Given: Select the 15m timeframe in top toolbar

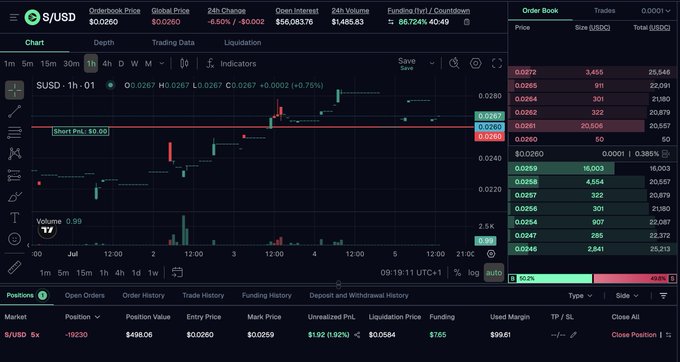Looking at the screenshot, I should coord(48,64).
